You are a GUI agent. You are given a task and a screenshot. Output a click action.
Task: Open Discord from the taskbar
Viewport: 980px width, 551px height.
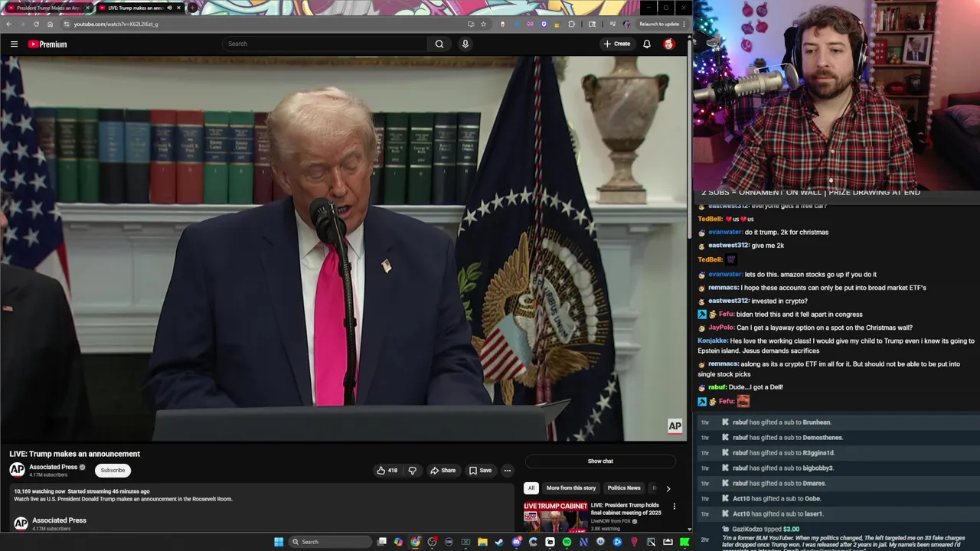click(516, 542)
